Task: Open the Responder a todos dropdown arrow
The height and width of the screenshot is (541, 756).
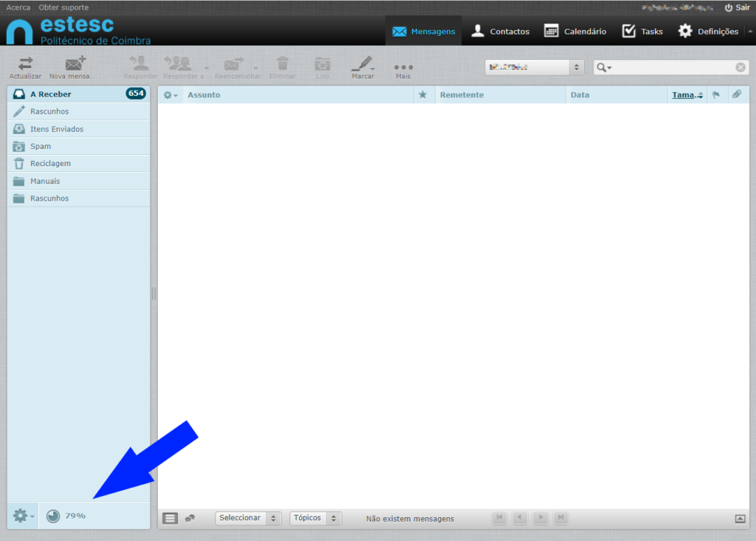Action: 207,68
